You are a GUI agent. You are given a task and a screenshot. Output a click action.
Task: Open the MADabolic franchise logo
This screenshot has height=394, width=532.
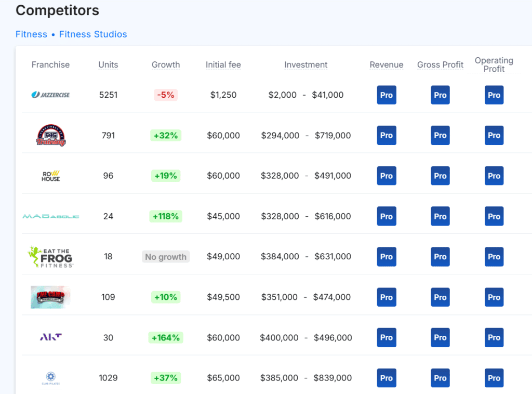click(x=50, y=216)
